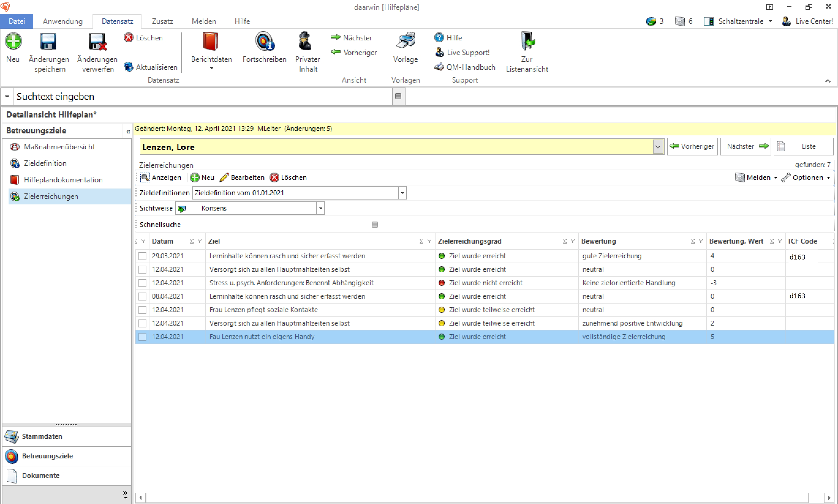
Task: Open the Dokumente navigation section
Action: pos(66,476)
